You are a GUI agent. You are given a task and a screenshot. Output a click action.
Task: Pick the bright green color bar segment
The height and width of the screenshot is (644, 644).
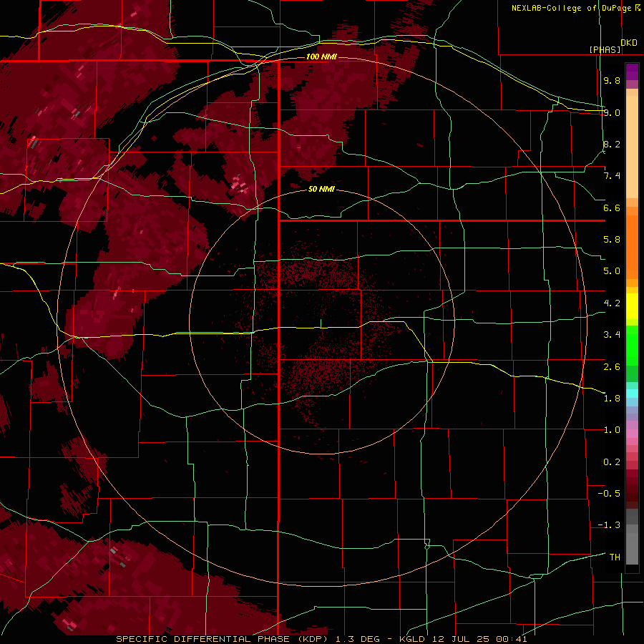tap(632, 346)
